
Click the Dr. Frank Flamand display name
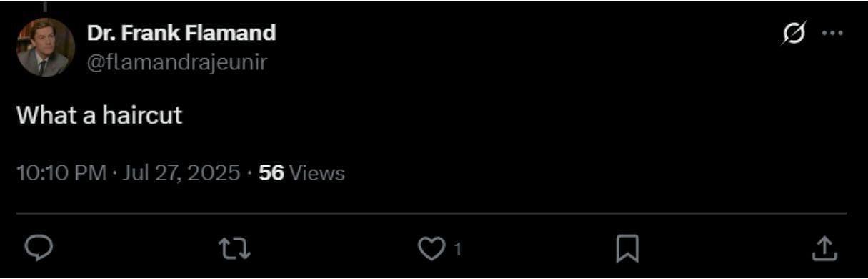(181, 32)
